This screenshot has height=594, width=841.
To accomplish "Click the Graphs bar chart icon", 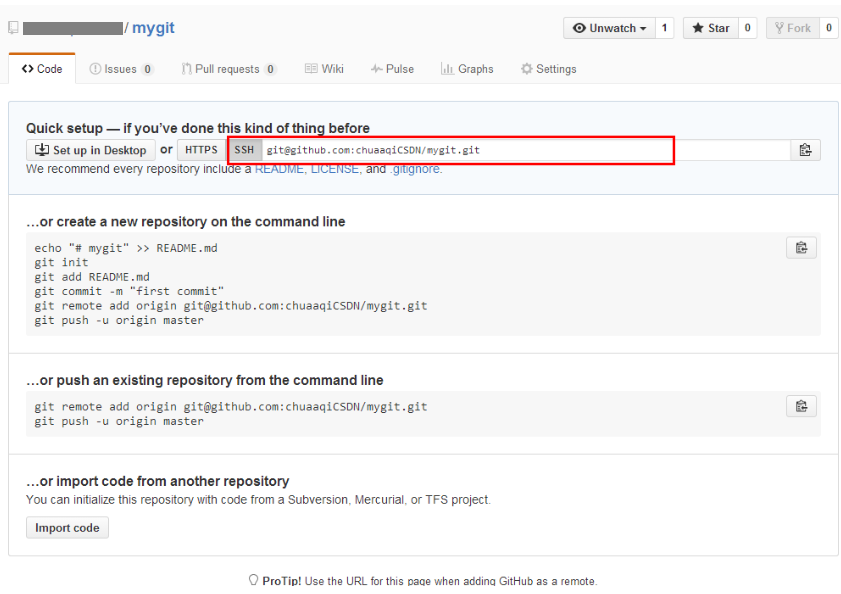I will tap(447, 69).
